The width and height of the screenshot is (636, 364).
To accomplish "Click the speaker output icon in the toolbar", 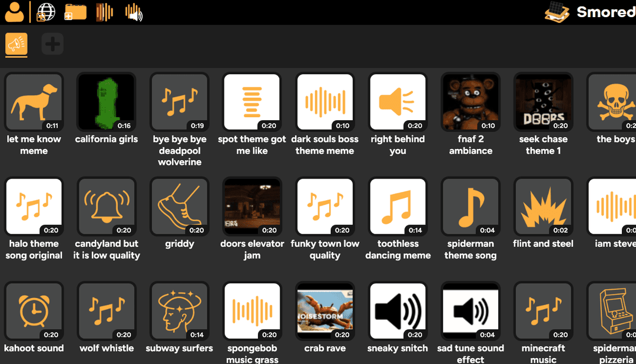I will (x=133, y=12).
